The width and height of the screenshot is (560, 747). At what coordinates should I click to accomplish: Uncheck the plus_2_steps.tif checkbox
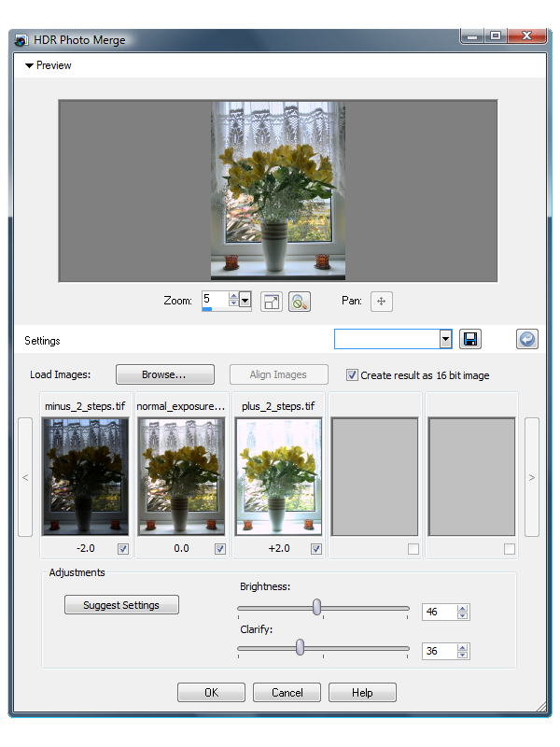pyautogui.click(x=316, y=549)
